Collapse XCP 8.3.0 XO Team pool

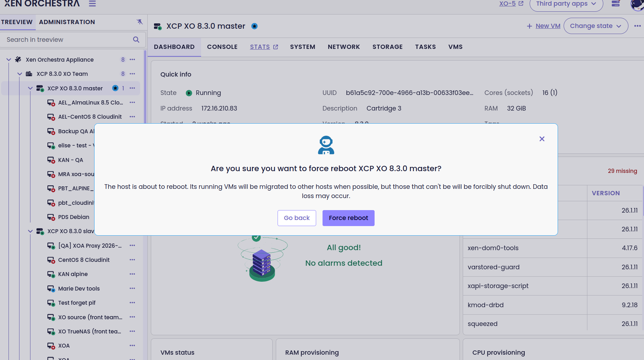click(x=20, y=74)
